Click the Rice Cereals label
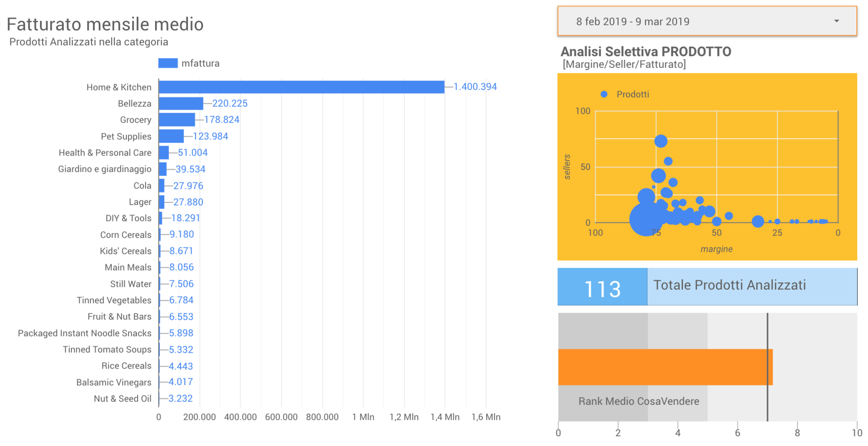 click(126, 366)
